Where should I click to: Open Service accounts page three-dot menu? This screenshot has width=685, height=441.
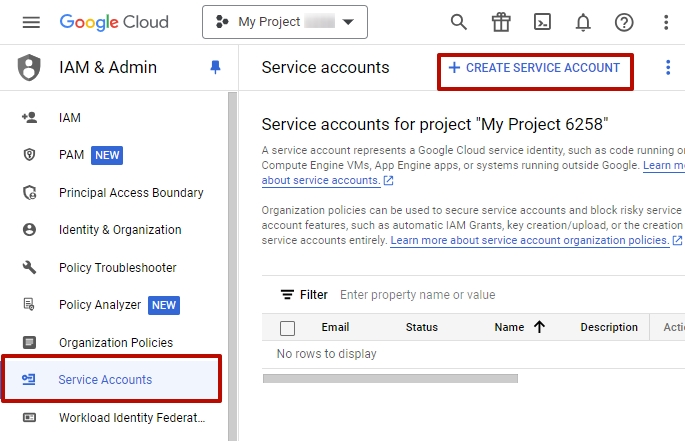668,67
